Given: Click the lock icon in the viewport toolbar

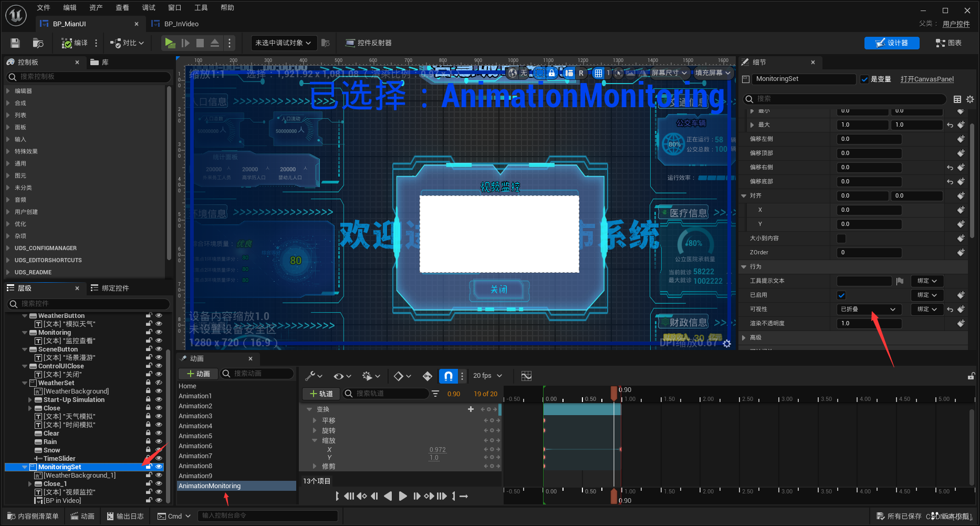Looking at the screenshot, I should tap(551, 73).
